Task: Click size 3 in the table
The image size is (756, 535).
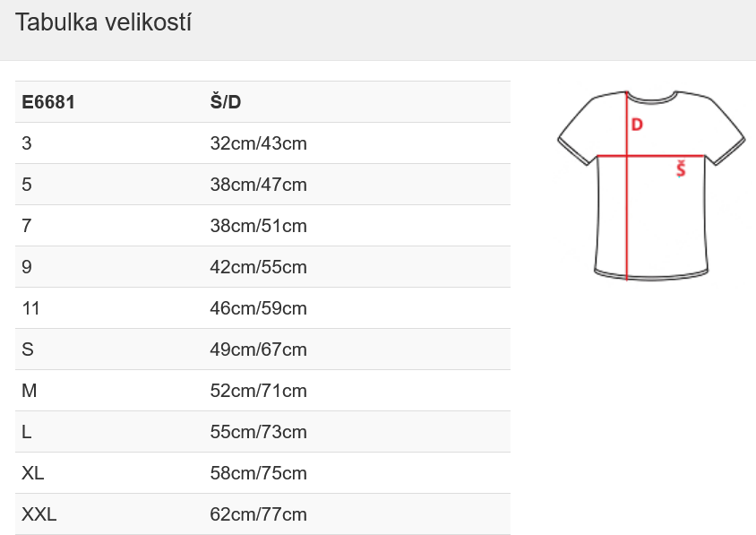Action: 27,143
